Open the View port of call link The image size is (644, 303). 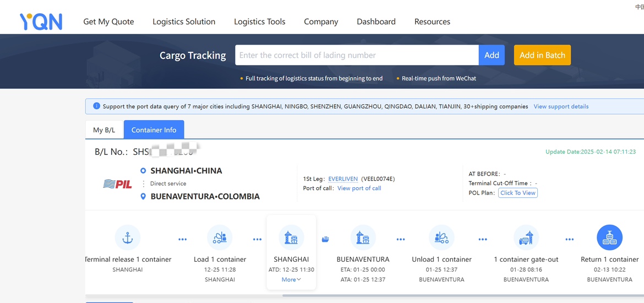pos(359,188)
